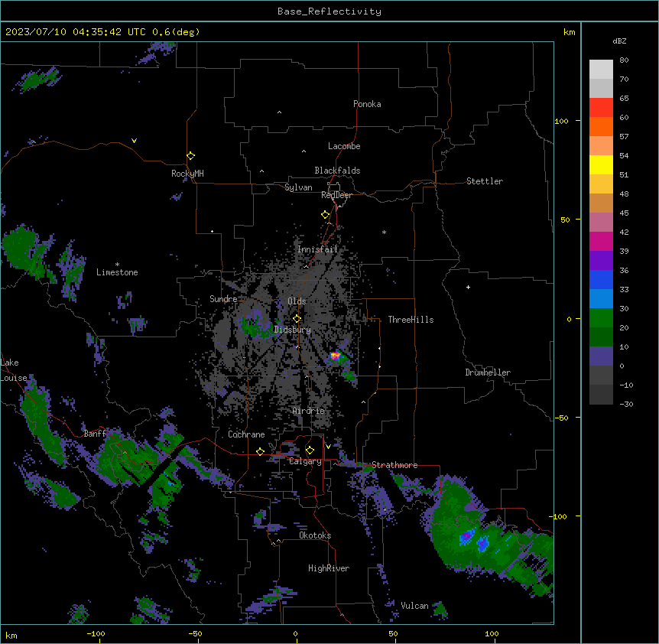Click the ThreeHills label

coord(411,320)
